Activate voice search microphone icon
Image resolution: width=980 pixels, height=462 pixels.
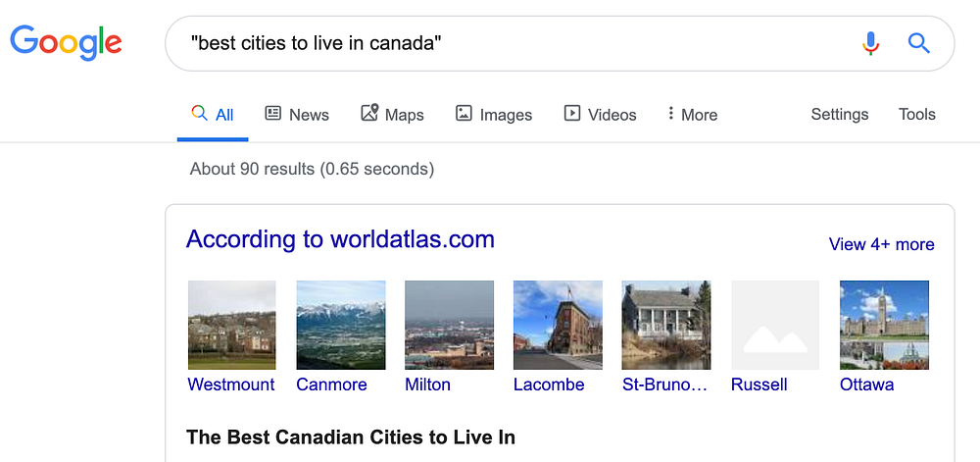pyautogui.click(x=870, y=43)
